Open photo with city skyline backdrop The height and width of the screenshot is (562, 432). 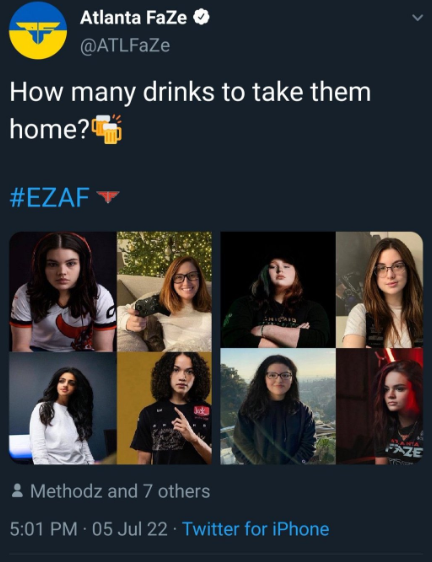(x=278, y=406)
